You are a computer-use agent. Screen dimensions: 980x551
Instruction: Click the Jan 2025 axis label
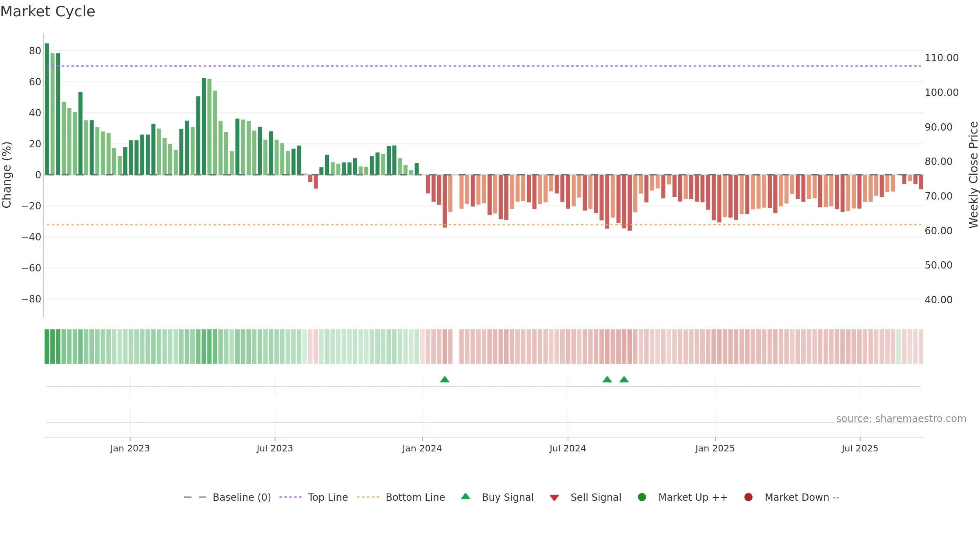[715, 449]
